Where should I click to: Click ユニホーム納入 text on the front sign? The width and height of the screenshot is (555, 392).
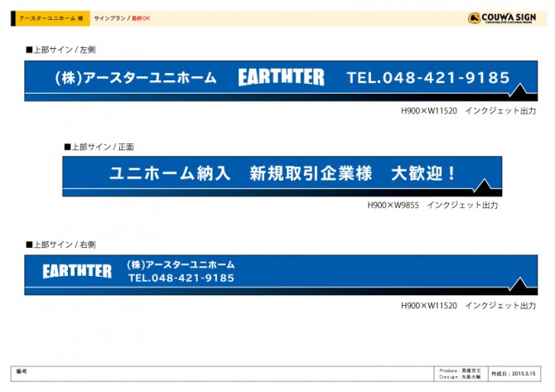pyautogui.click(x=171, y=173)
